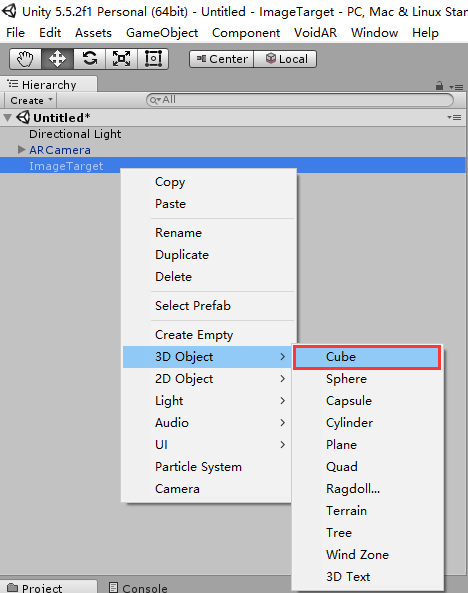The image size is (468, 593).
Task: Select the Hand tool
Action: [x=25, y=59]
